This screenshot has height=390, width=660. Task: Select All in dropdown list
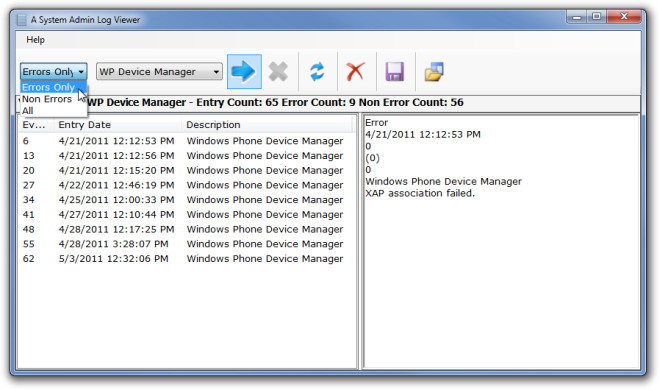tap(53, 111)
